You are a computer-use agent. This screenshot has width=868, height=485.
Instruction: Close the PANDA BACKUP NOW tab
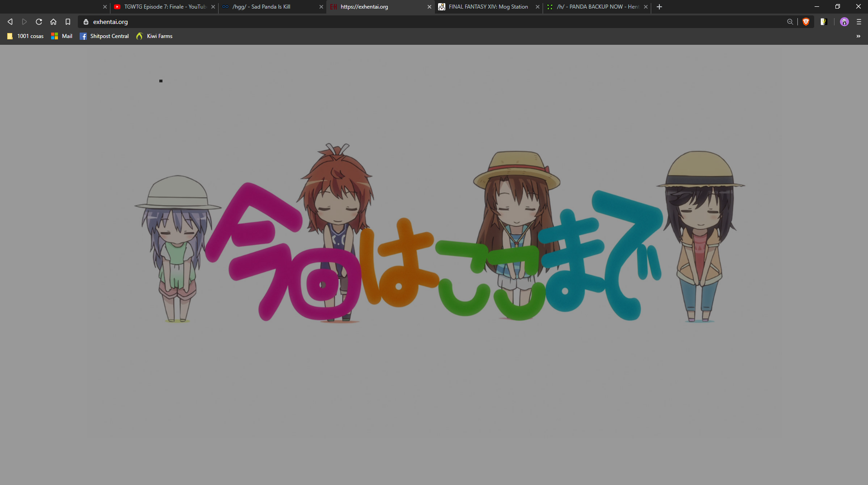pyautogui.click(x=646, y=7)
